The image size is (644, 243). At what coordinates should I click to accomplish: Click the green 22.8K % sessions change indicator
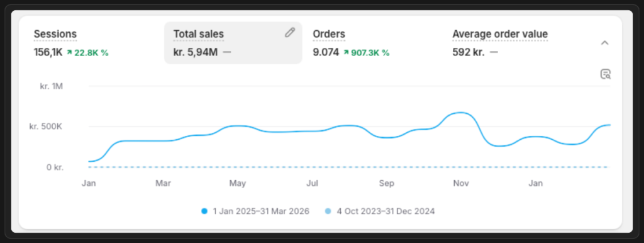[x=87, y=53]
